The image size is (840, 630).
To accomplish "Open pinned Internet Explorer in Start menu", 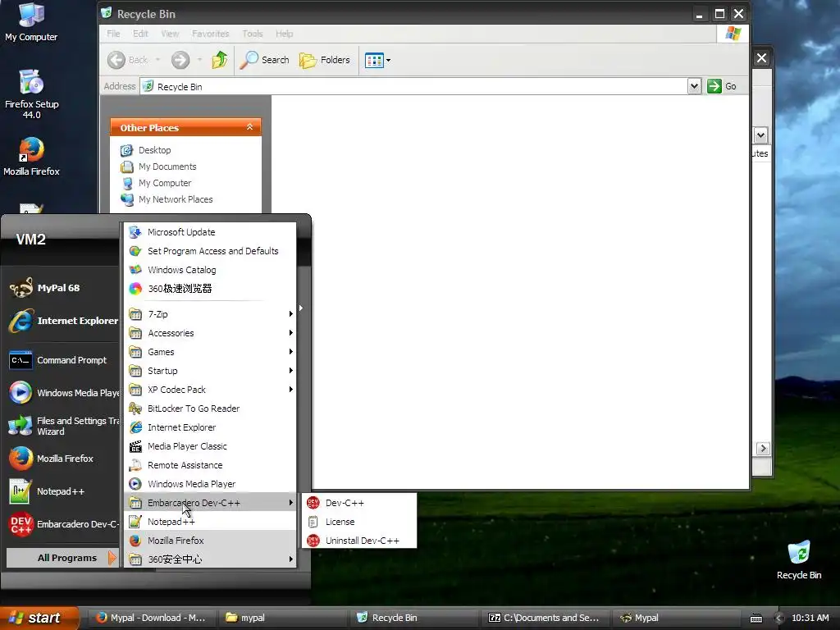I will coord(62,321).
